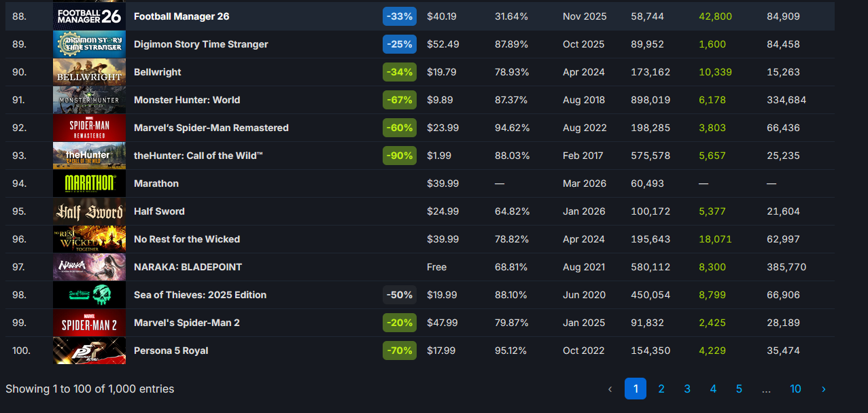
Task: Open the Marathon game thumbnail
Action: (x=89, y=183)
